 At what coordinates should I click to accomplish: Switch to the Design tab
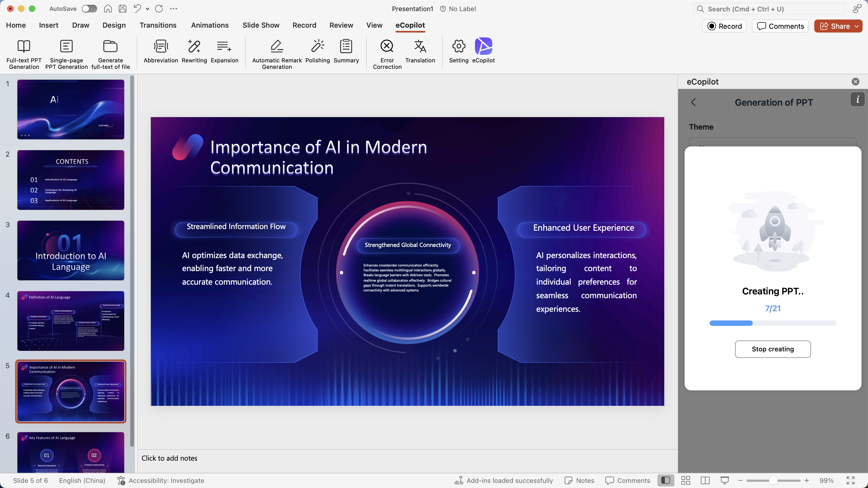[x=114, y=25]
